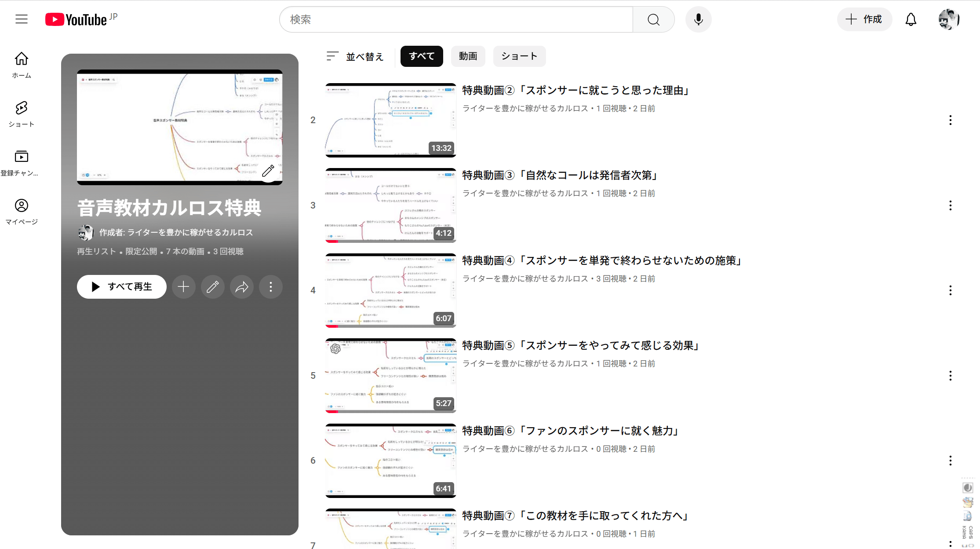
Task: Play thumbnail with 5:27 duration
Action: click(x=391, y=376)
